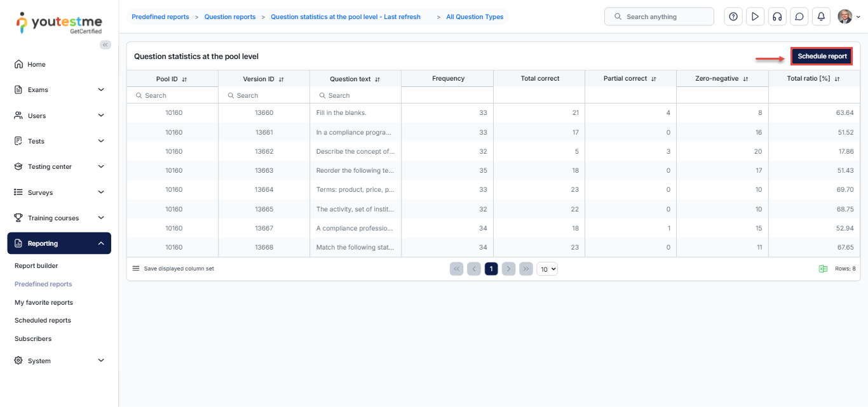868x407 pixels.
Task: Click the Schedule report button
Action: point(822,57)
